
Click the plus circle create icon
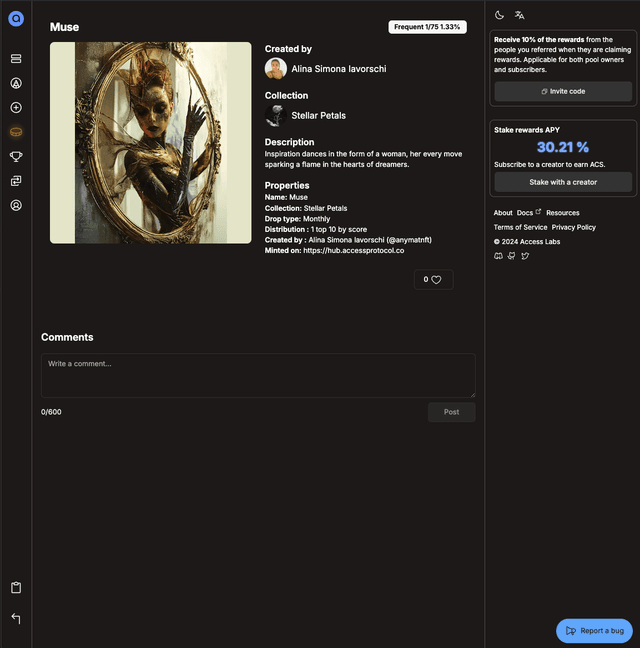[x=16, y=107]
